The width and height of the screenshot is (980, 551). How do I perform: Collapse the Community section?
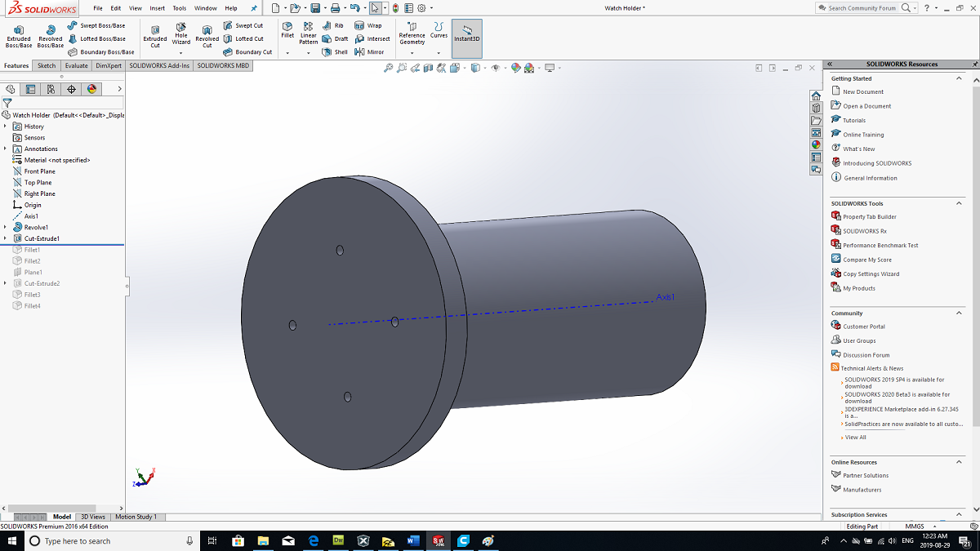tap(960, 313)
